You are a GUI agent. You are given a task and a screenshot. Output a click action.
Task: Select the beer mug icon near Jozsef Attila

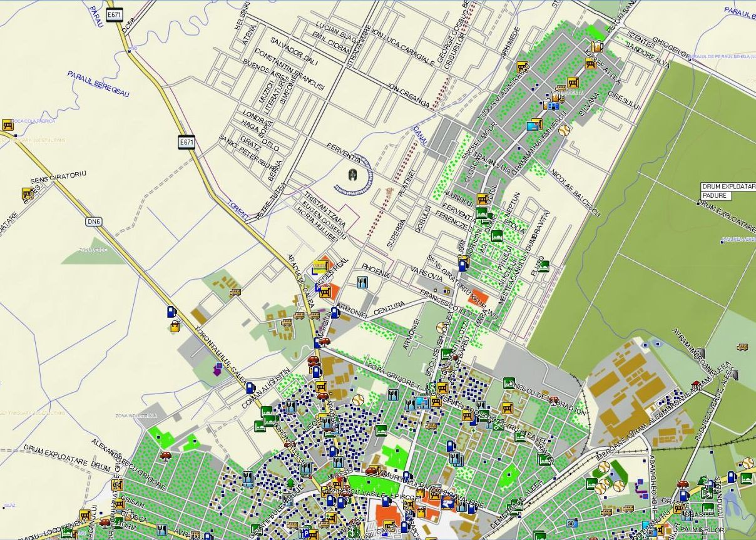click(596, 45)
